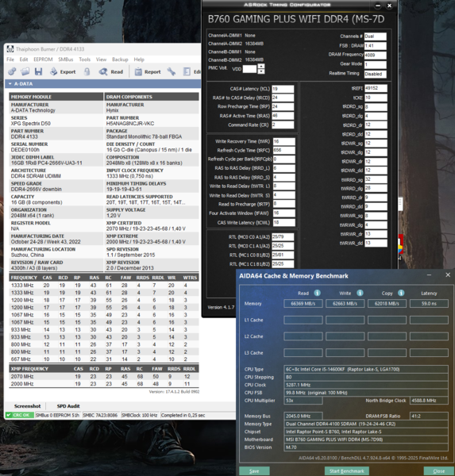The height and width of the screenshot is (476, 455).
Task: Click Start Benchmark in AIDA64
Action: tap(347, 470)
